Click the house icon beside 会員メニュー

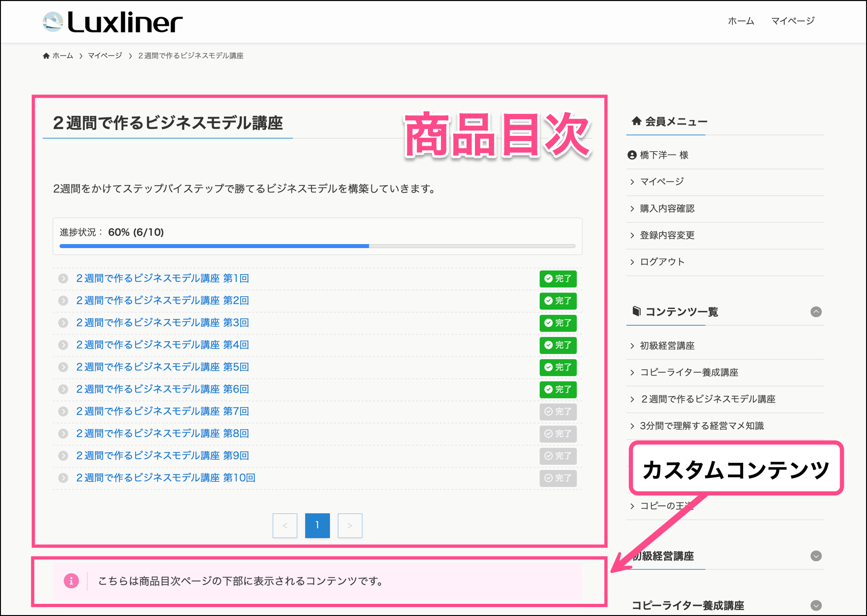coord(636,121)
